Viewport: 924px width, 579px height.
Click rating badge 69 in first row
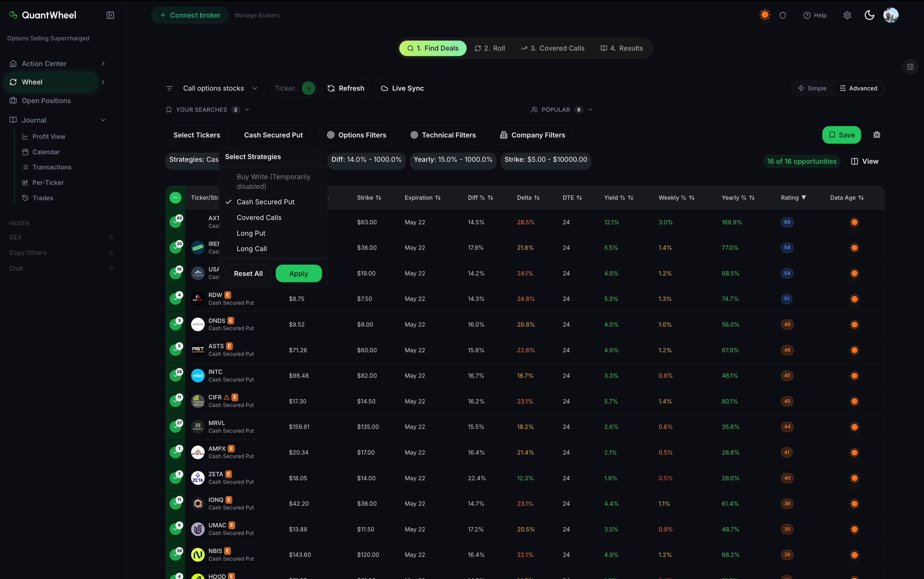[x=787, y=222]
